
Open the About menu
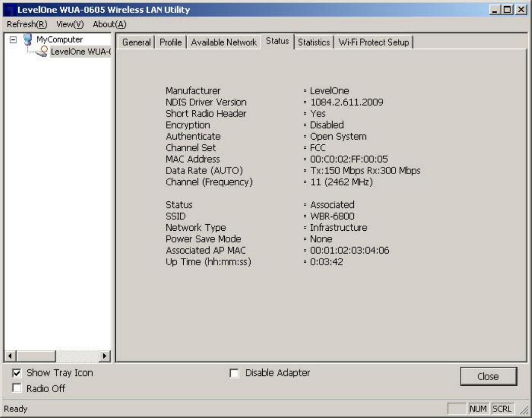click(x=109, y=24)
